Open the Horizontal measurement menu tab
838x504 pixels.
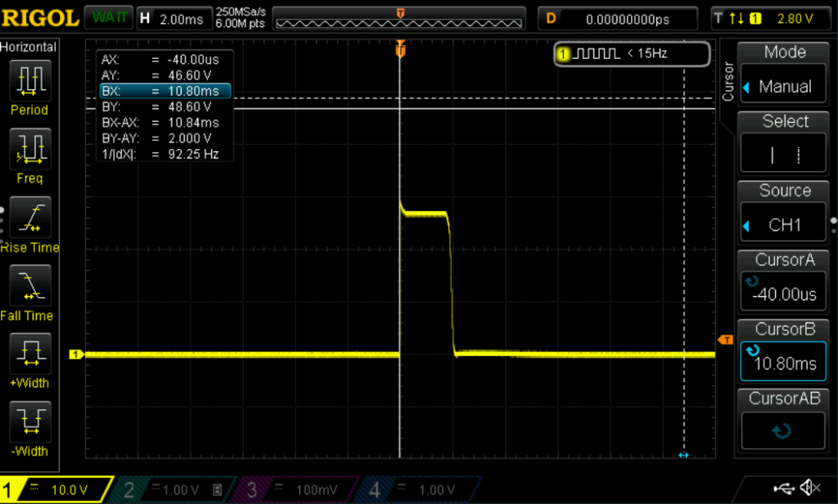coord(29,47)
